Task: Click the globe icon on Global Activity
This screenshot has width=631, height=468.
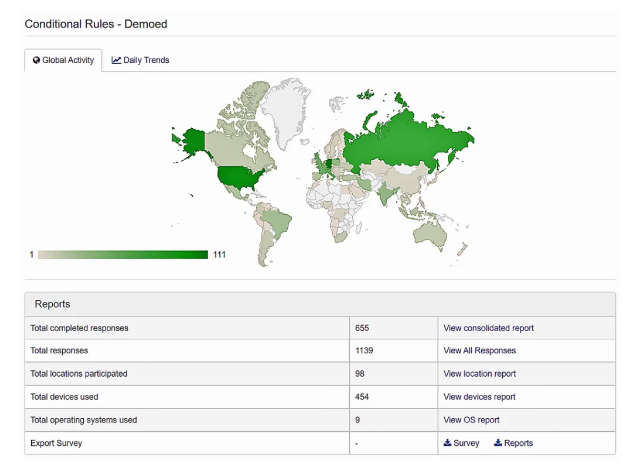Action: (37, 60)
